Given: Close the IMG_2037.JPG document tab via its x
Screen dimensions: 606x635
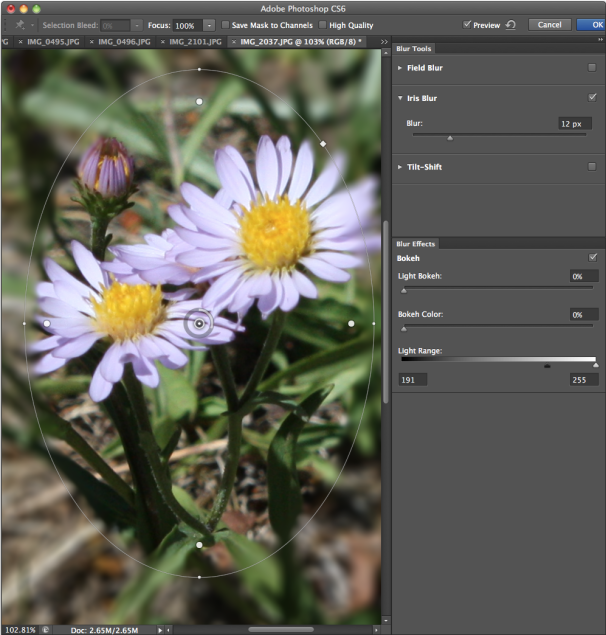Looking at the screenshot, I should (234, 42).
